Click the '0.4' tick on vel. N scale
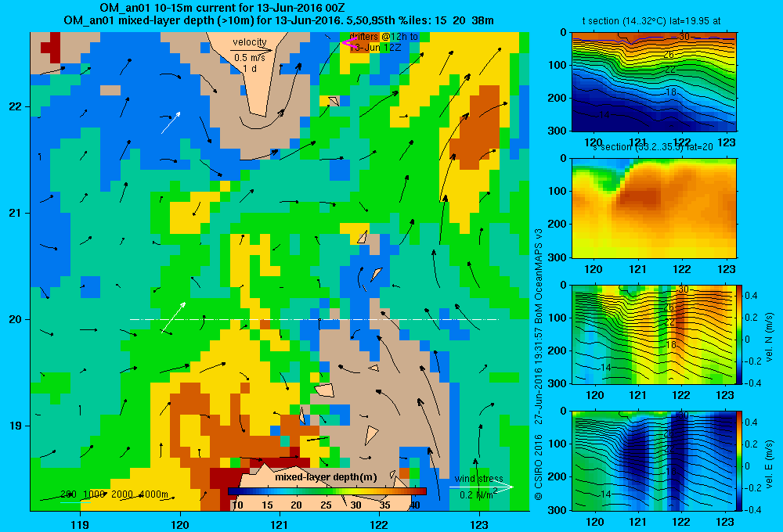Image resolution: width=783 pixels, height=532 pixels. pos(751,296)
